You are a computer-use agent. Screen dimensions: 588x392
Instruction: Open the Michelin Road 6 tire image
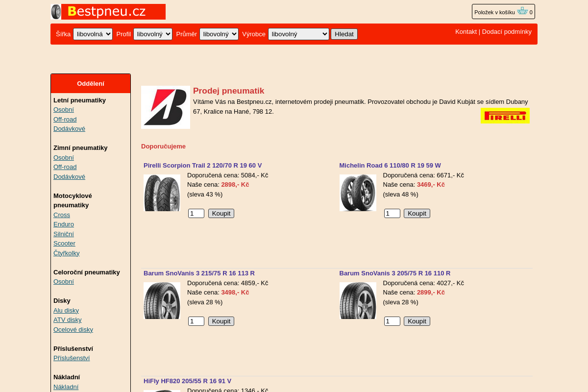[358, 193]
